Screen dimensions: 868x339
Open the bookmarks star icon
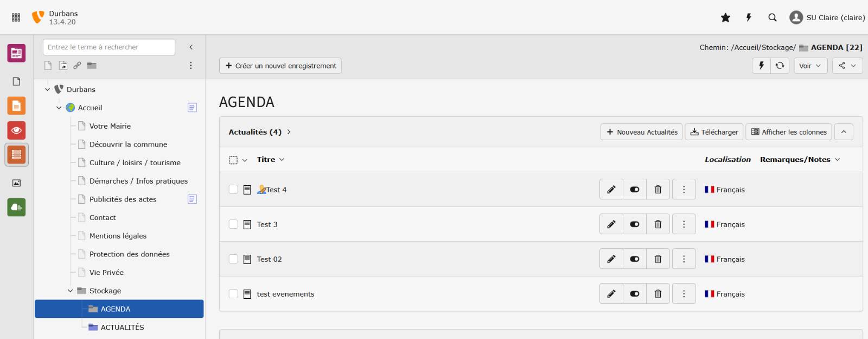click(x=725, y=17)
